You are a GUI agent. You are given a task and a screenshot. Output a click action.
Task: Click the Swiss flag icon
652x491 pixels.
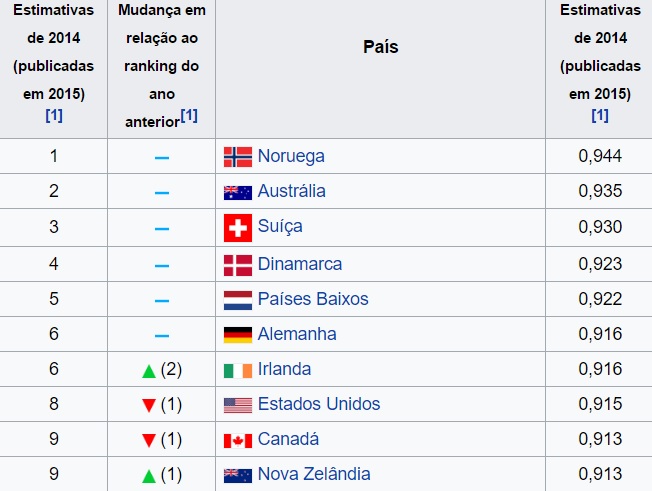coord(238,228)
